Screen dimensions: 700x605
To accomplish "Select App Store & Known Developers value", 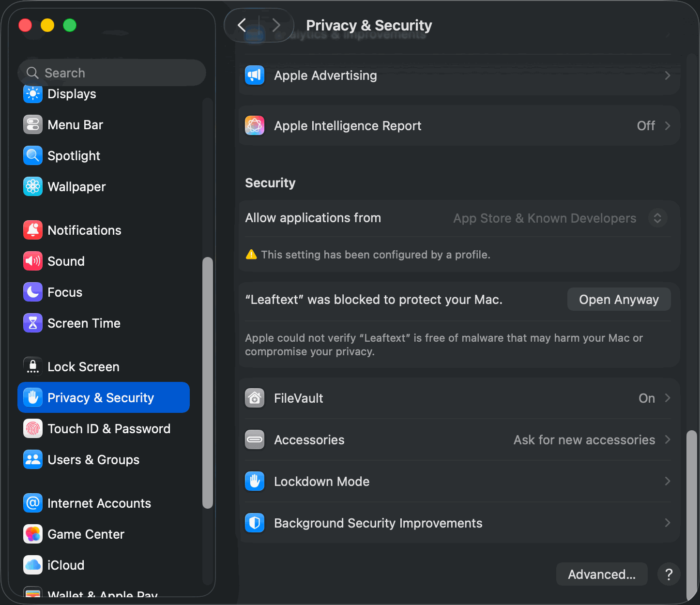I will (545, 218).
